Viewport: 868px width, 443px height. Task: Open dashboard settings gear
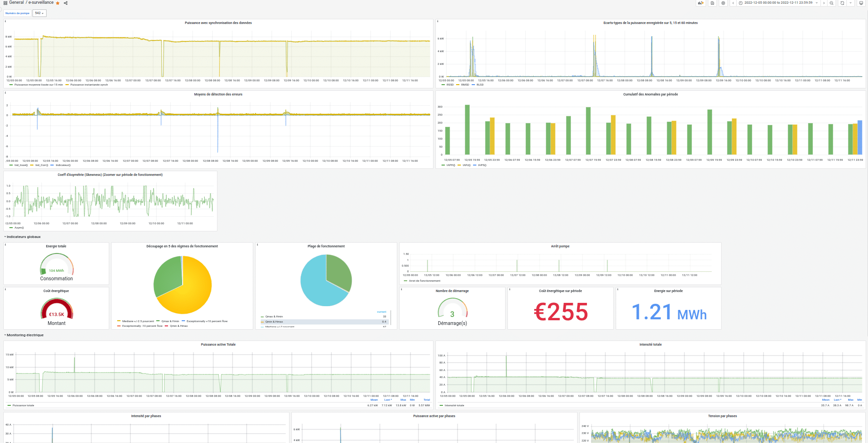tap(723, 3)
